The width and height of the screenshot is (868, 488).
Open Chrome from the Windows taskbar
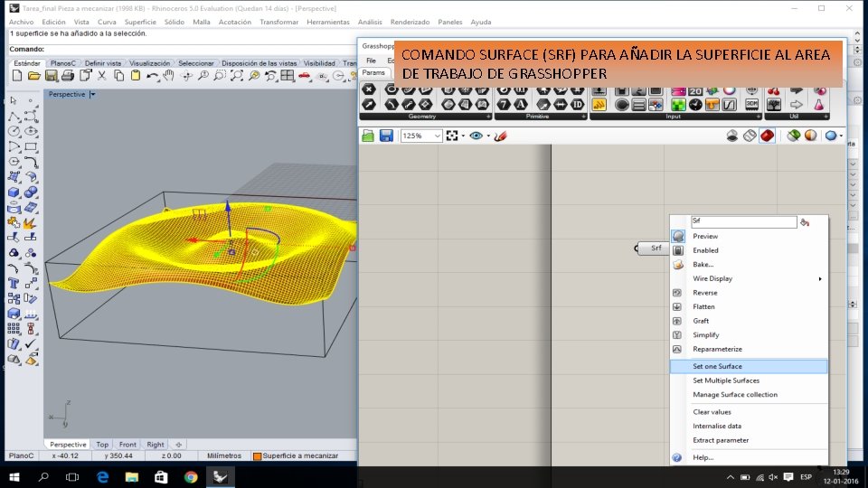191,477
